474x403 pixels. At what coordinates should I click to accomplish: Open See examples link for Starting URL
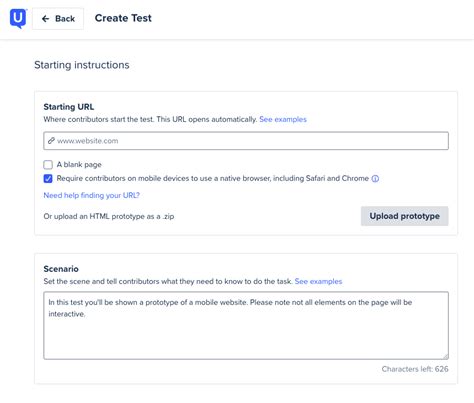tap(283, 119)
